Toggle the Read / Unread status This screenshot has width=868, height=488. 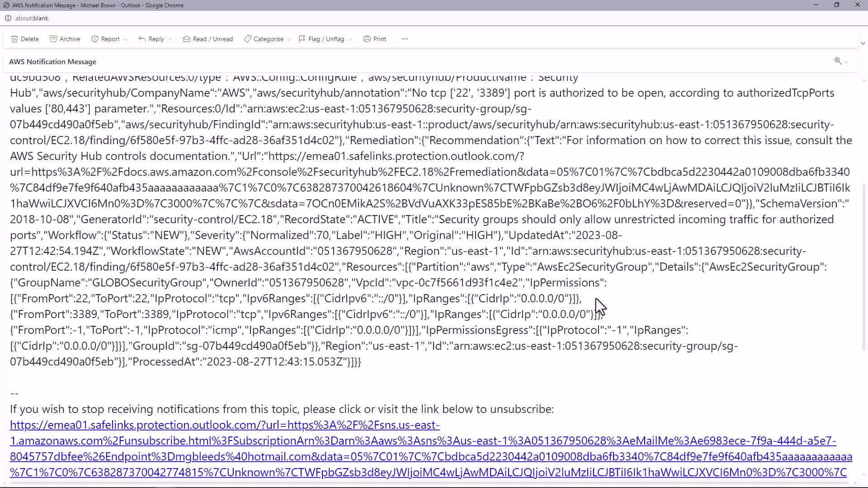tap(208, 39)
